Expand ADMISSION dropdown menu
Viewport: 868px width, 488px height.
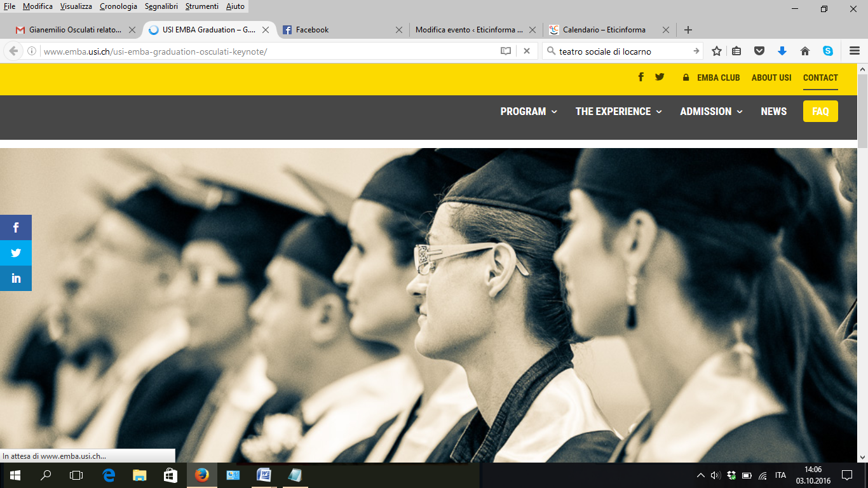712,111
